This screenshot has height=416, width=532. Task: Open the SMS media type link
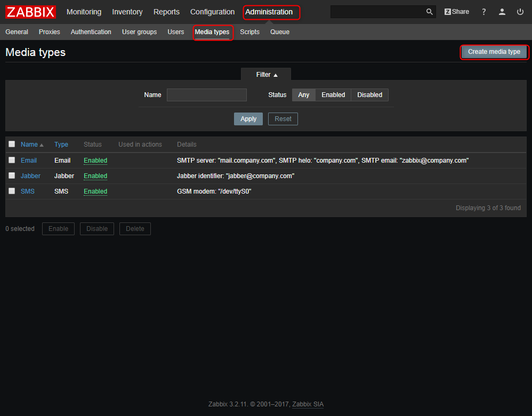28,191
